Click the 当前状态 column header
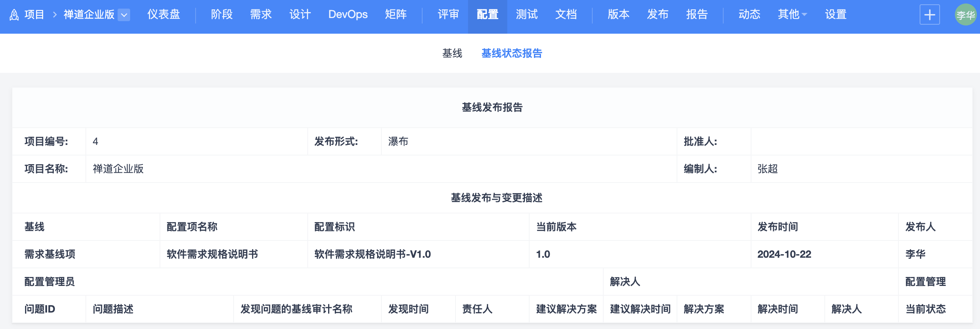The image size is (980, 329). click(x=926, y=309)
